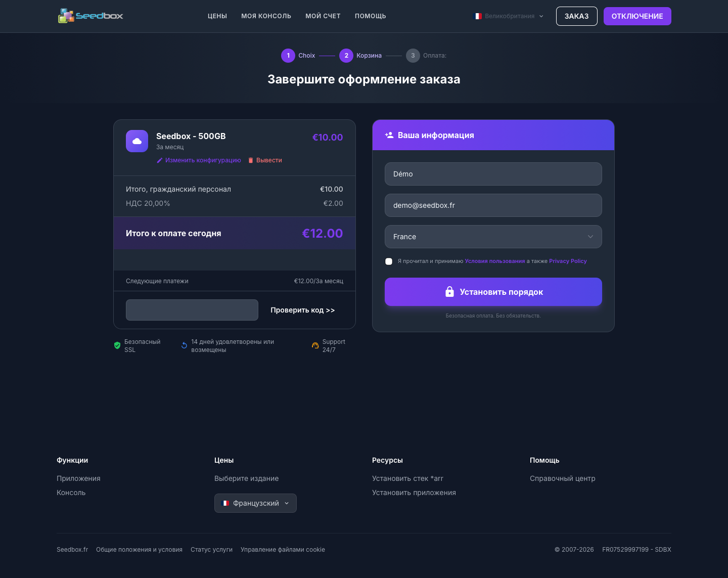Click the lock icon on the order button
The image size is (728, 578).
pos(449,292)
